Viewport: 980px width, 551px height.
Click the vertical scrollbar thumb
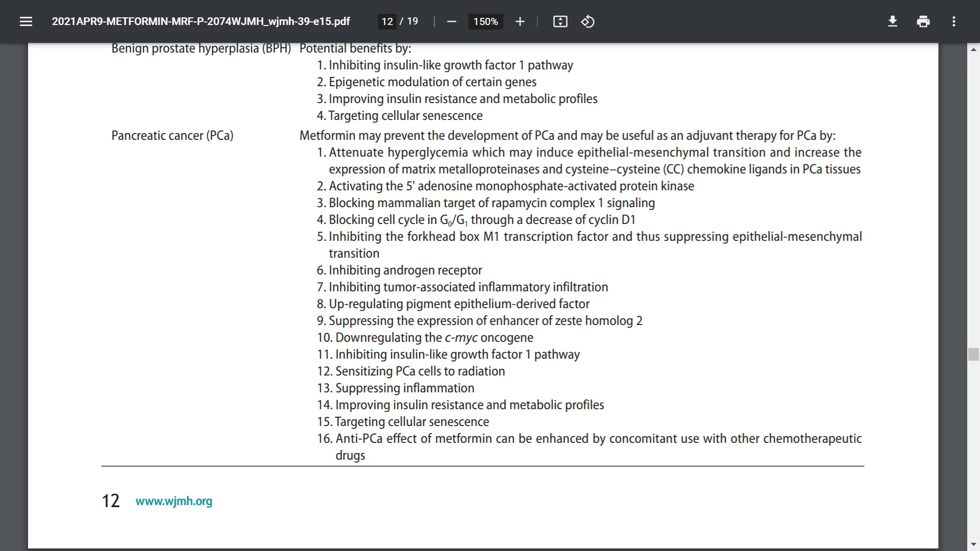[x=973, y=354]
